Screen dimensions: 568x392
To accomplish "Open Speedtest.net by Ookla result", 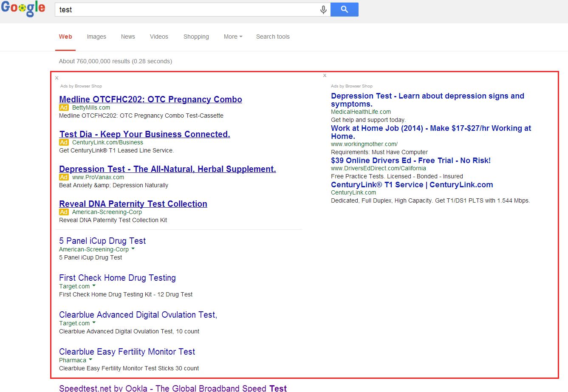I will pos(172,388).
